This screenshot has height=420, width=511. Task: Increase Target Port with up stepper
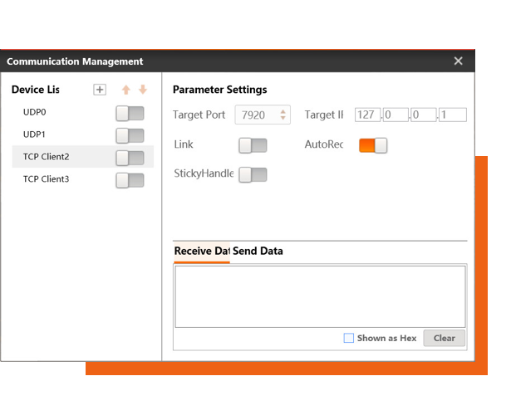pyautogui.click(x=283, y=111)
